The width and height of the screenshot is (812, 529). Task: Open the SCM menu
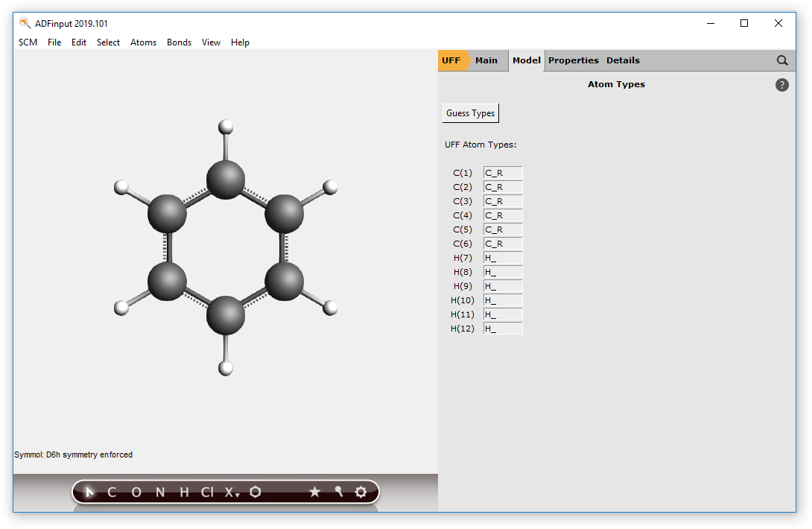[28, 42]
